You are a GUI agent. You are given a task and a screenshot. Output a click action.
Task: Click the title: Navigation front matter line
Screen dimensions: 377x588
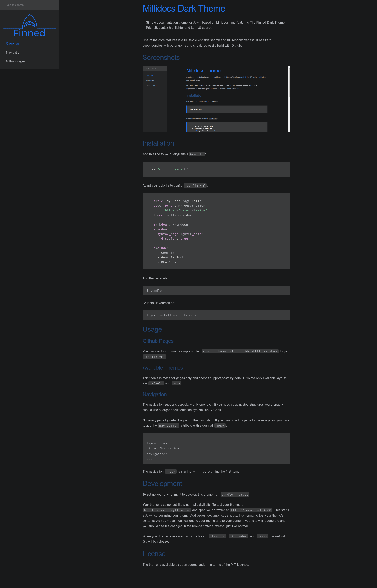[163, 448]
